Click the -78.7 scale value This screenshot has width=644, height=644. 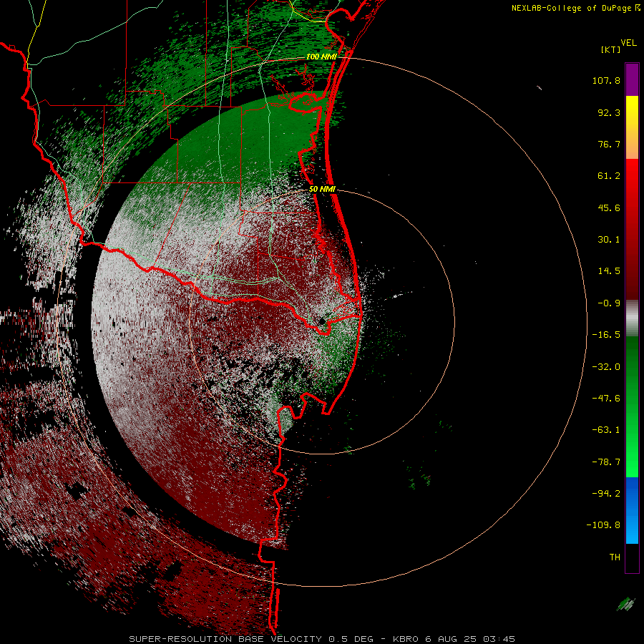coord(606,462)
